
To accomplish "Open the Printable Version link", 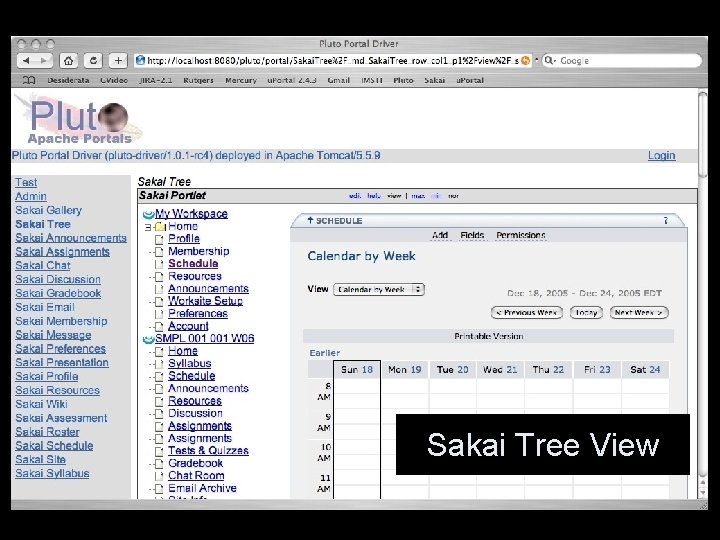I will tap(489, 336).
